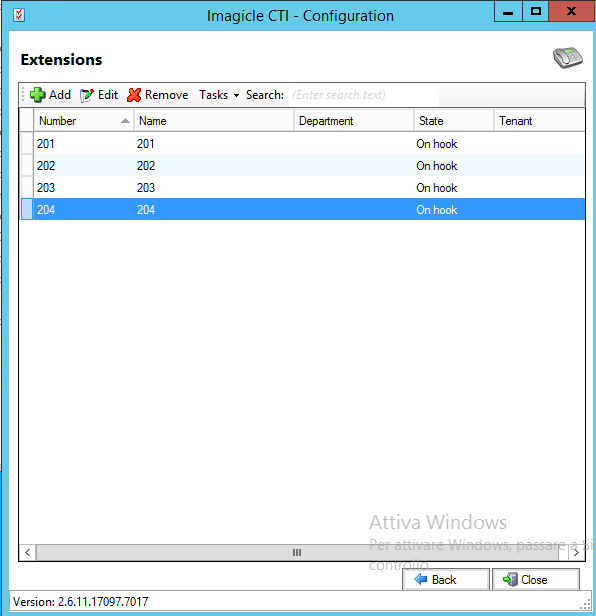596x616 pixels.
Task: Open the Tasks dropdown menu
Action: 219,95
